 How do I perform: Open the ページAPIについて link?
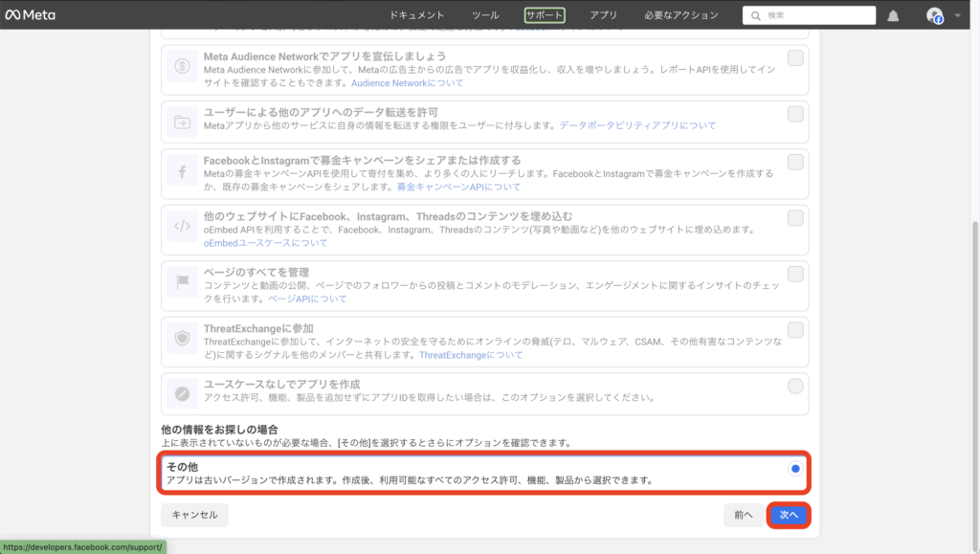307,299
